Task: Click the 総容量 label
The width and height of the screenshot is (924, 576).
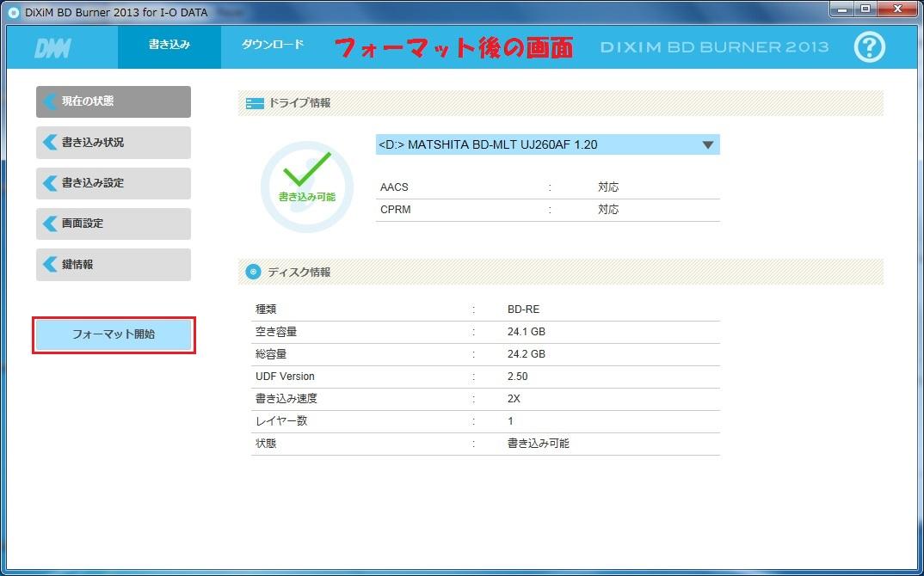Action: pos(271,354)
